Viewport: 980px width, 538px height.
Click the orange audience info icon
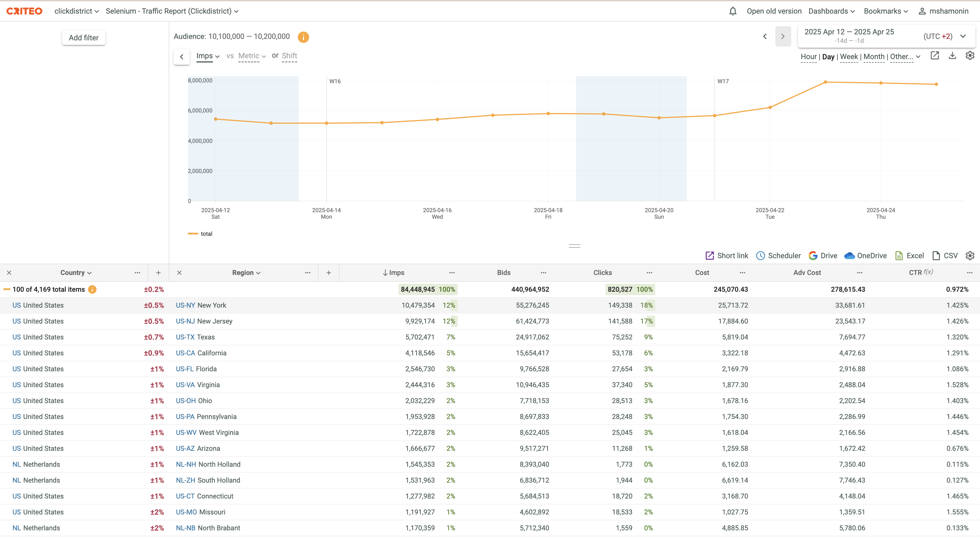coord(303,37)
